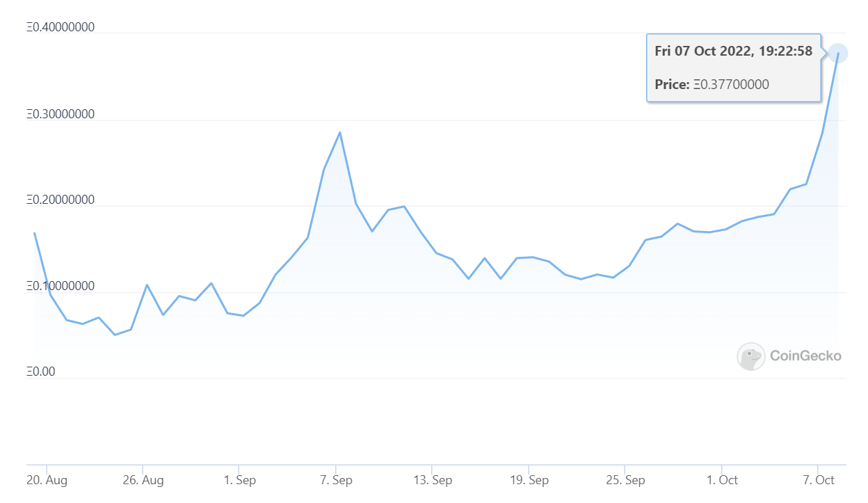Viewport: 868px width, 503px height.
Task: Click the price tooltip box
Action: (733, 68)
